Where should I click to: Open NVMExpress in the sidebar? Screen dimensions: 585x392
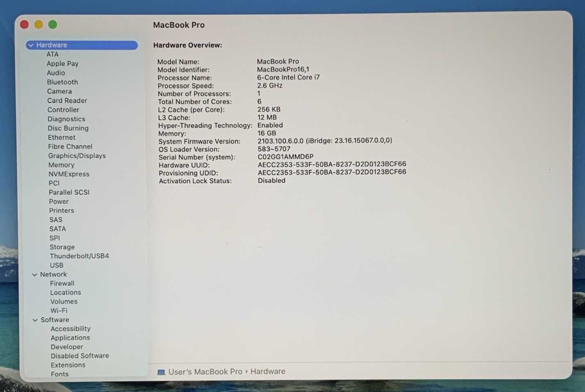[x=69, y=174]
